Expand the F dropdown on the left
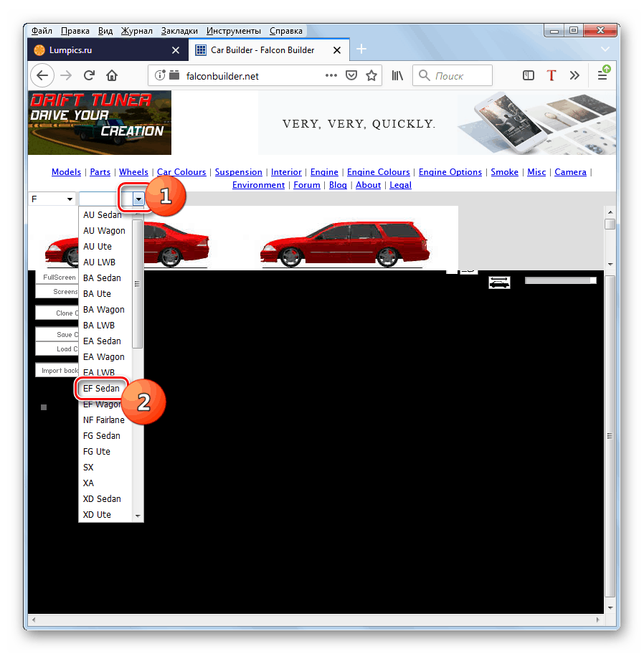This screenshot has height=654, width=644. 70,199
